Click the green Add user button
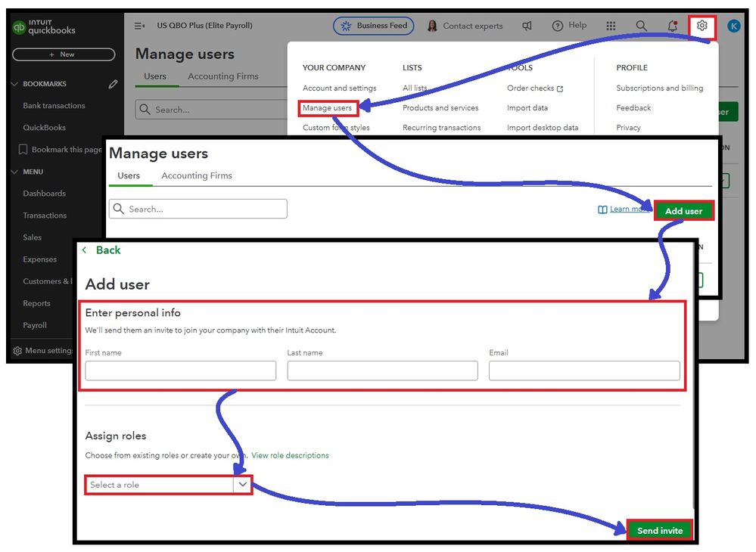 tap(683, 211)
